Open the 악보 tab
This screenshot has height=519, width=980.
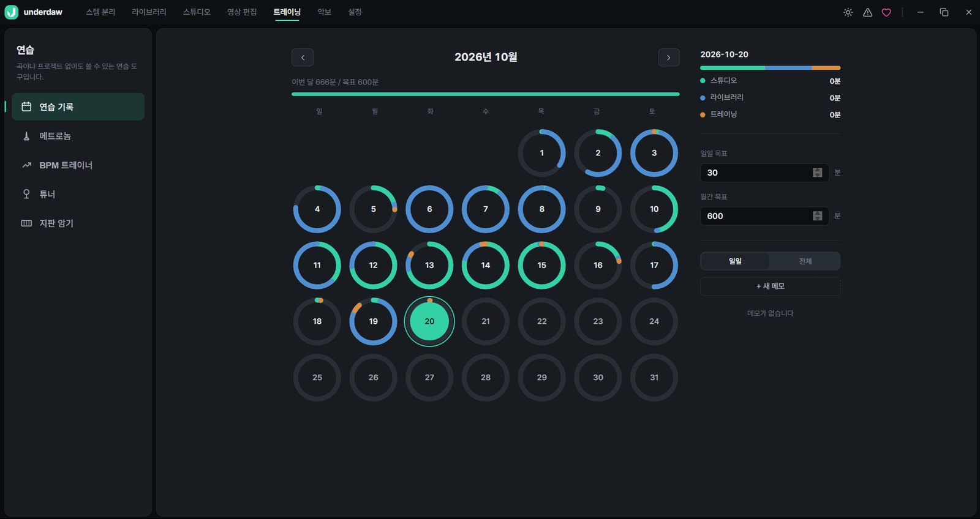coord(324,12)
